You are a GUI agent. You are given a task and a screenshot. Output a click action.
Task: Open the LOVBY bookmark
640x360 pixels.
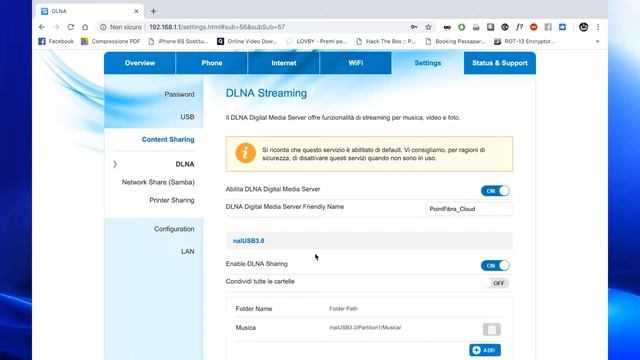tap(317, 41)
